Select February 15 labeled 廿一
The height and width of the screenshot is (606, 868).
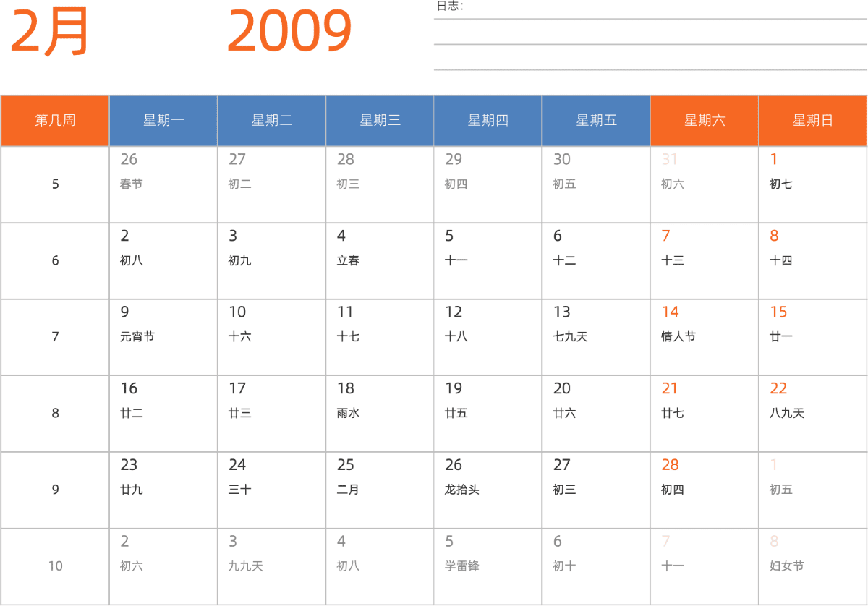click(x=813, y=337)
